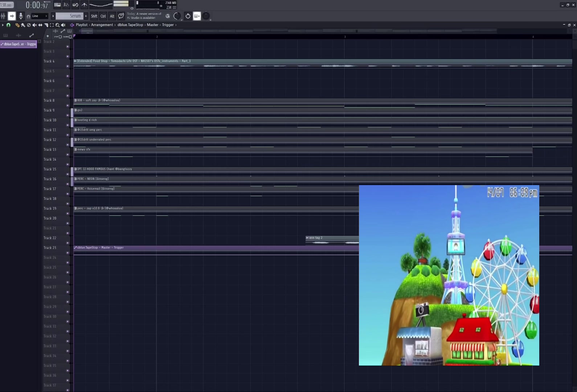Click the Tomodachi Life island image

(449, 275)
